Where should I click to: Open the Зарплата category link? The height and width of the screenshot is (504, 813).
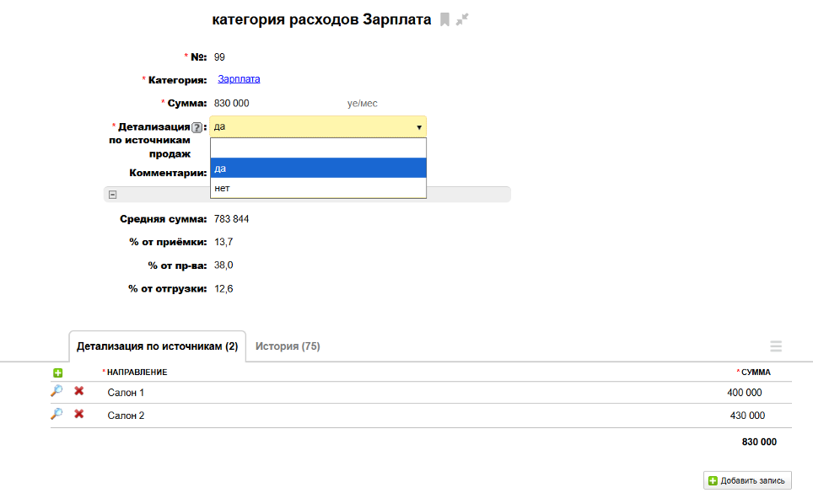[239, 79]
